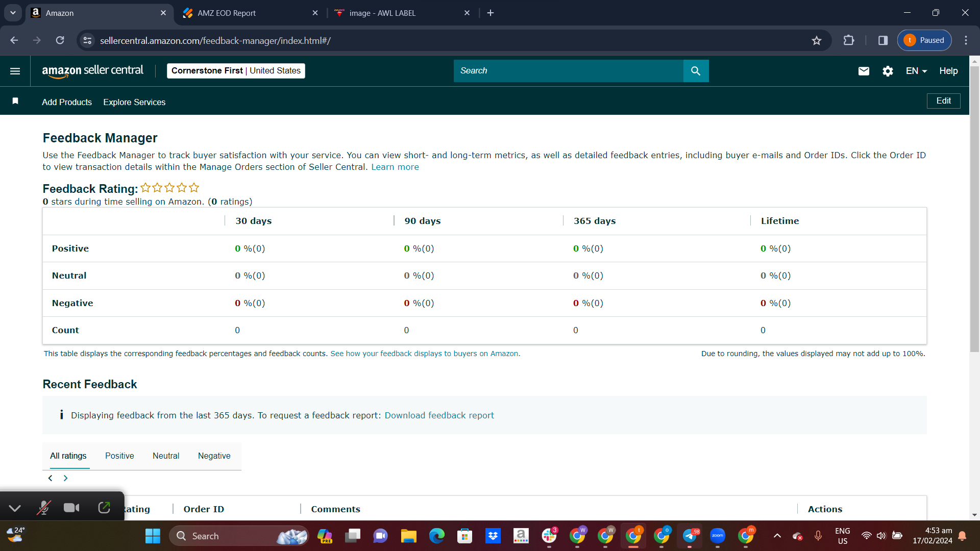Image resolution: width=980 pixels, height=551 pixels.
Task: Click the bookmark flag icon in favorites bar
Action: [15, 101]
